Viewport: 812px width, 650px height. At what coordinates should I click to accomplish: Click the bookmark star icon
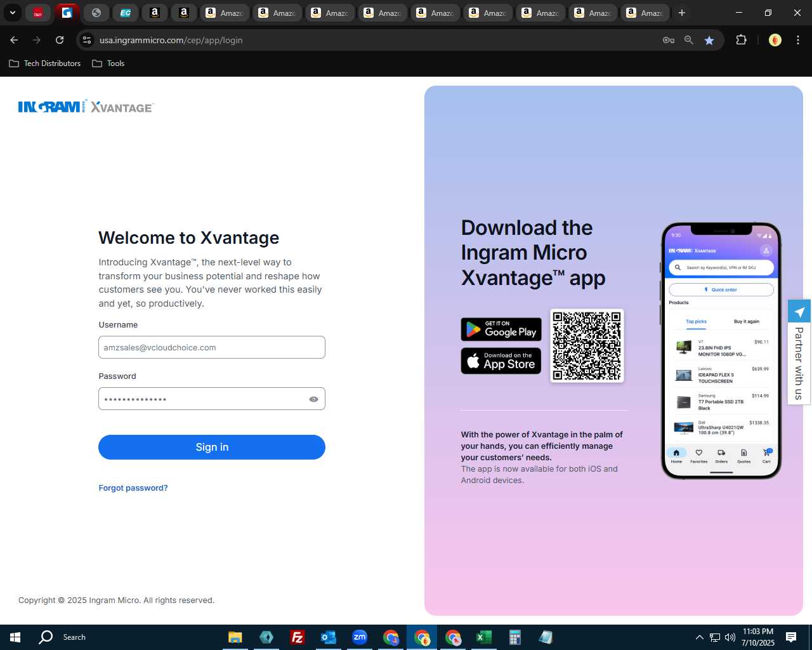pos(709,40)
